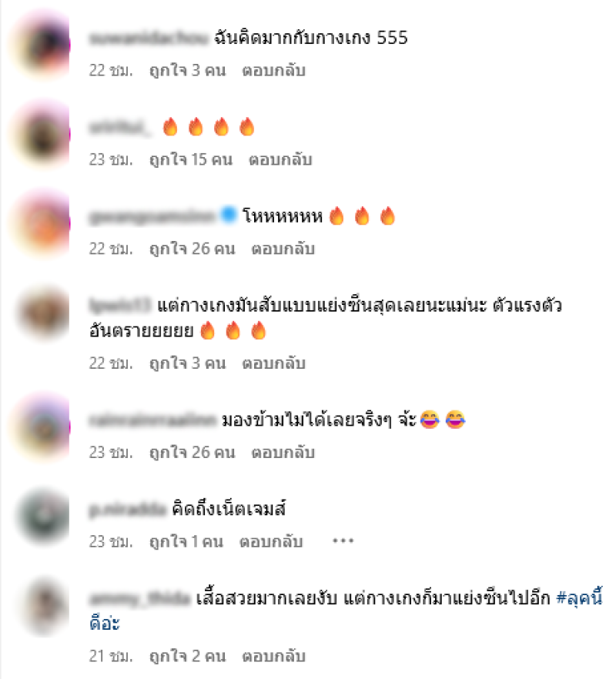616x679 pixels.
Task: Open avatar of the โหหหหหห commenter
Action: point(43,224)
